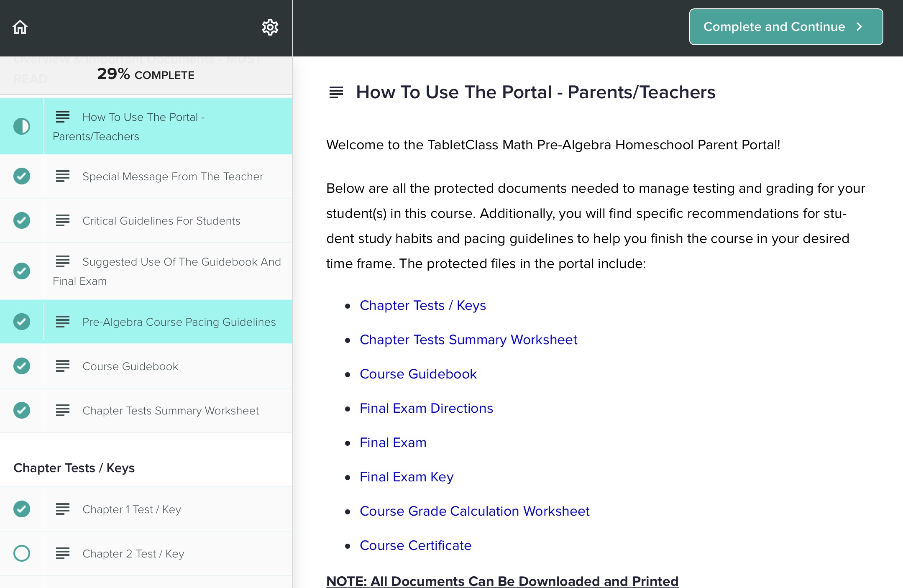The width and height of the screenshot is (903, 588).
Task: Open the Final Exam Directions link
Action: tap(426, 408)
